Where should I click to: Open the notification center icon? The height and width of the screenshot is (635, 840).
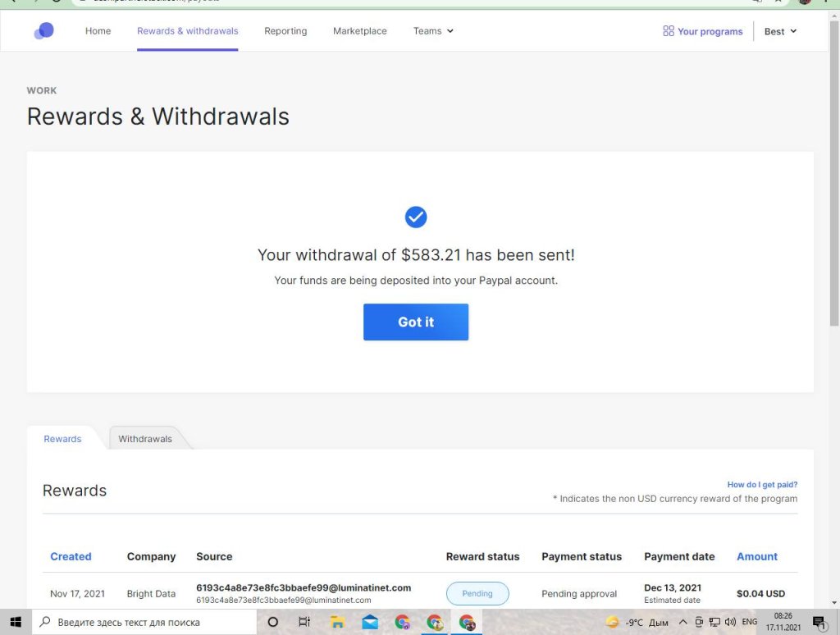click(x=819, y=622)
